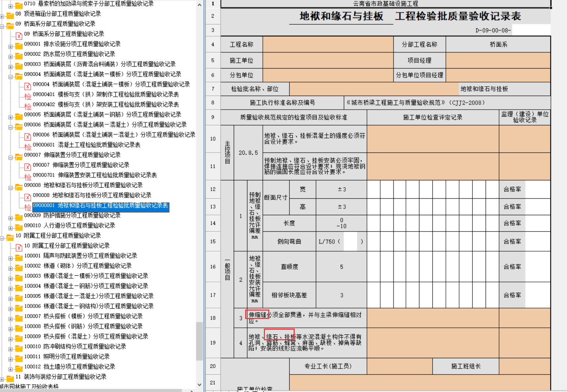Collapse the 09 桥面系分部工程 folder node

(x=2, y=26)
